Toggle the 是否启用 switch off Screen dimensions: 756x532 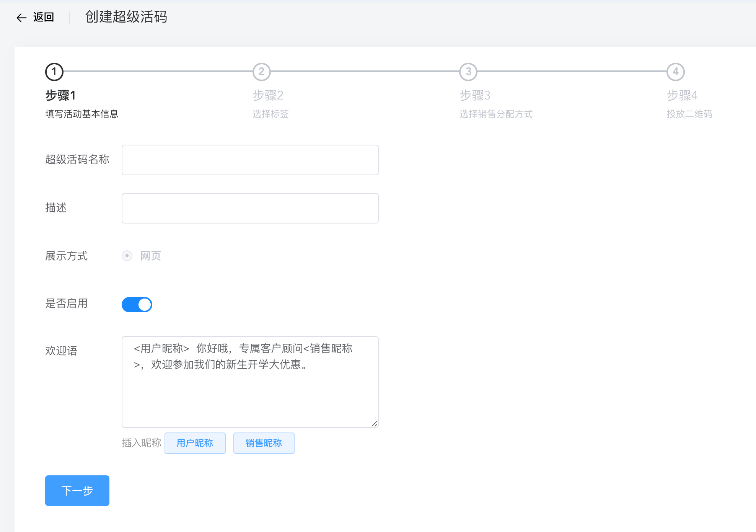137,305
